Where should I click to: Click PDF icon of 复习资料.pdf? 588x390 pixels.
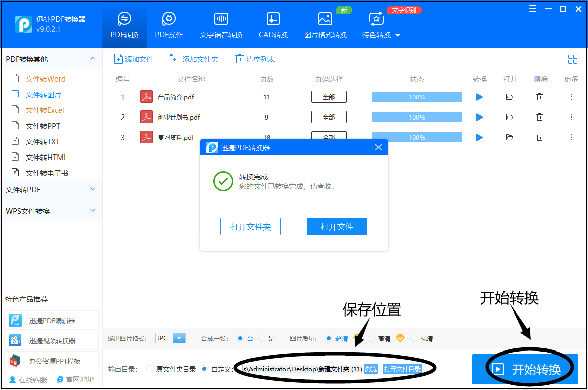pos(146,137)
